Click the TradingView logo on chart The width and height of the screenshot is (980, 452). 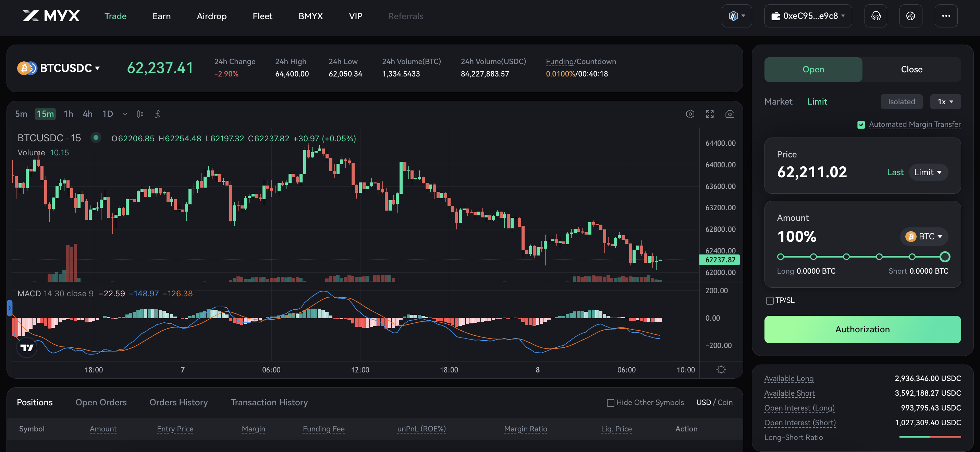coord(27,347)
